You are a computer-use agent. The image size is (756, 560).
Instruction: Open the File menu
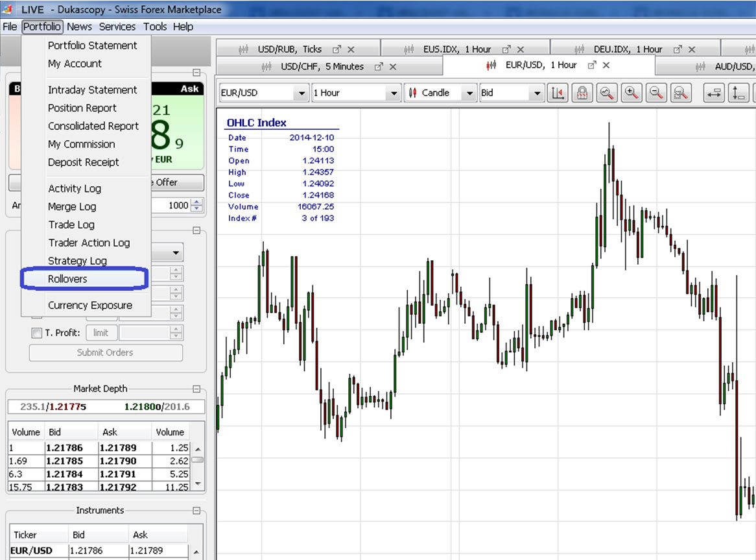(x=10, y=27)
